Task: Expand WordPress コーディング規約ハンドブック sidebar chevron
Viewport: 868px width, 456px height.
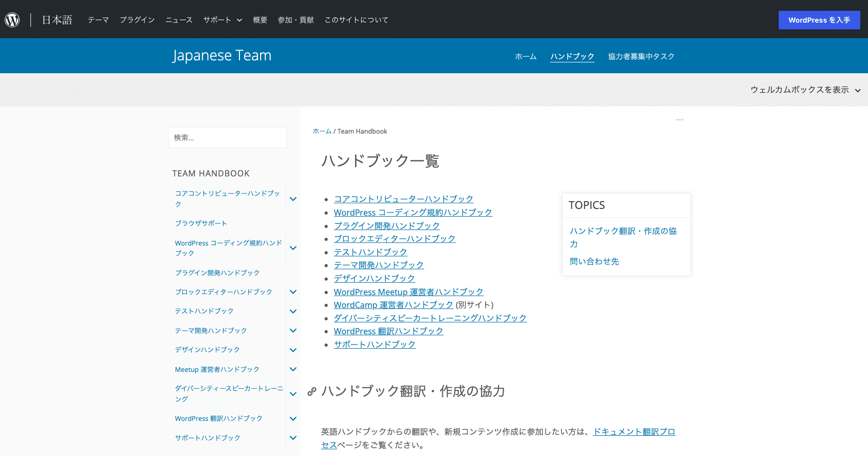Action: pos(293,248)
